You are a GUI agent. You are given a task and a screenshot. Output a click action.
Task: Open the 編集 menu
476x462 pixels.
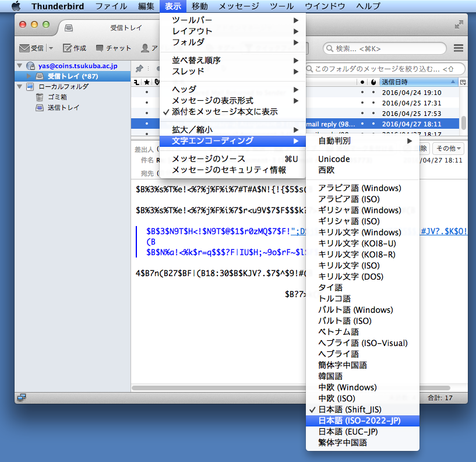[x=146, y=6]
